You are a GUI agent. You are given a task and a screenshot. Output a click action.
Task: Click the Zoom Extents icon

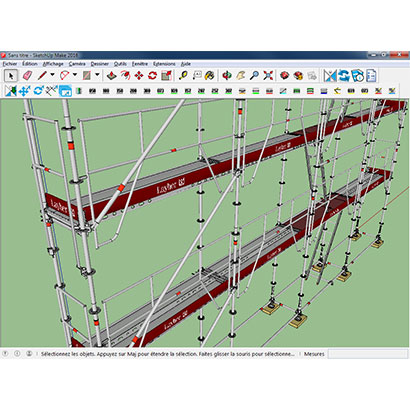(x=268, y=76)
